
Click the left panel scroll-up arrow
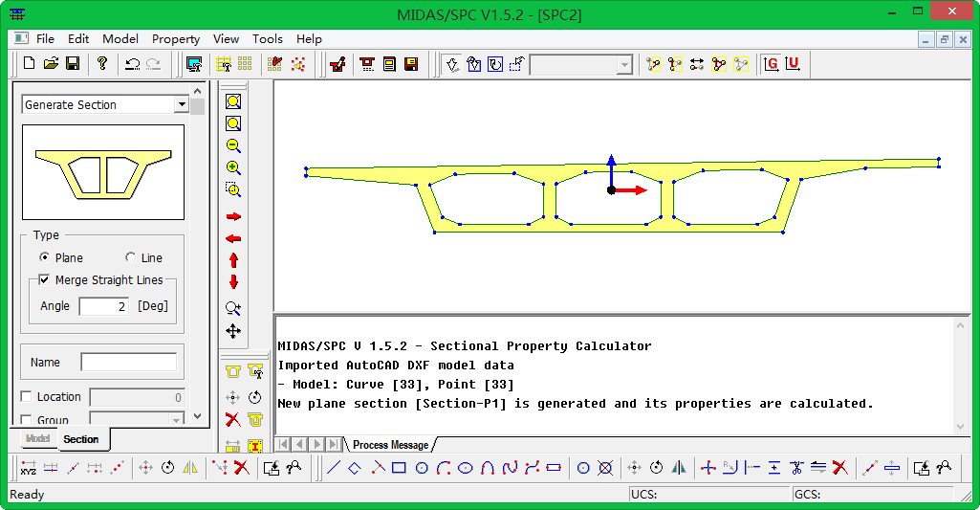tap(198, 91)
